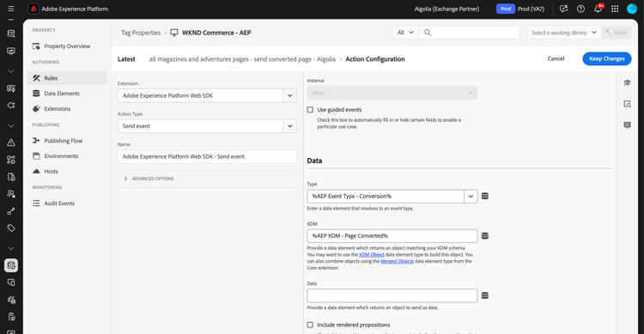Focus the Name input field
The image size is (644, 334).
click(x=207, y=156)
